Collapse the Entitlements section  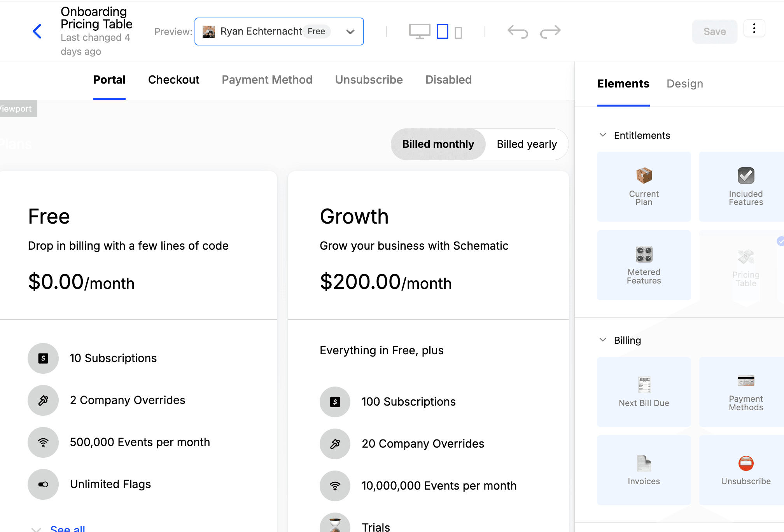pyautogui.click(x=603, y=135)
